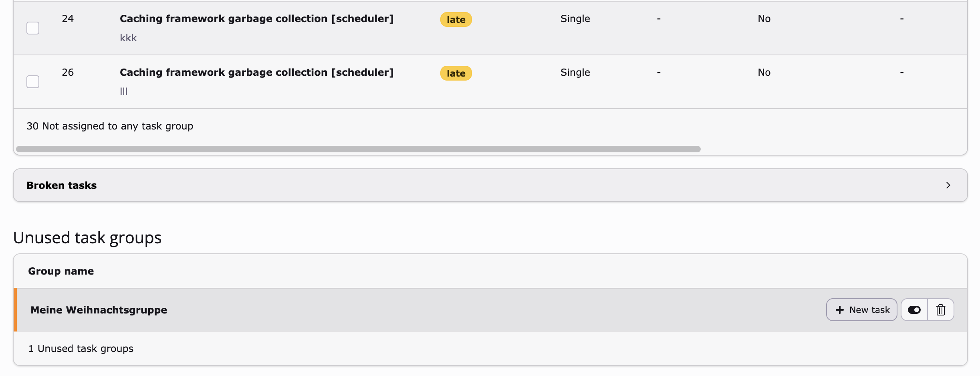Screen dimensions: 980x376
Task: Click the late badge on task 24
Action: click(456, 20)
